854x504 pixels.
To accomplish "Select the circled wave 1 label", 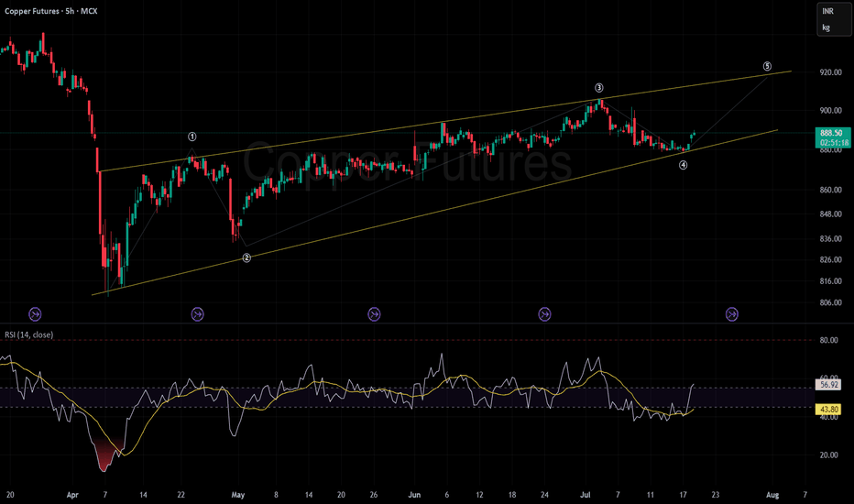I will coord(192,137).
